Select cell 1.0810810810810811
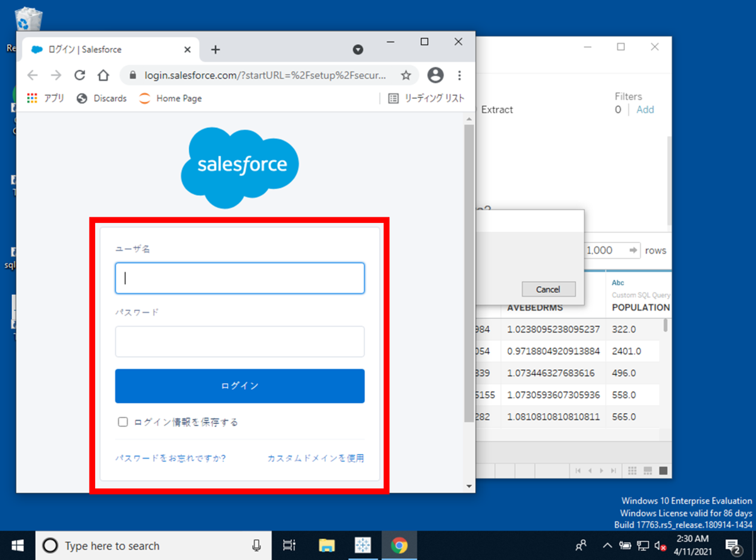 tap(553, 417)
